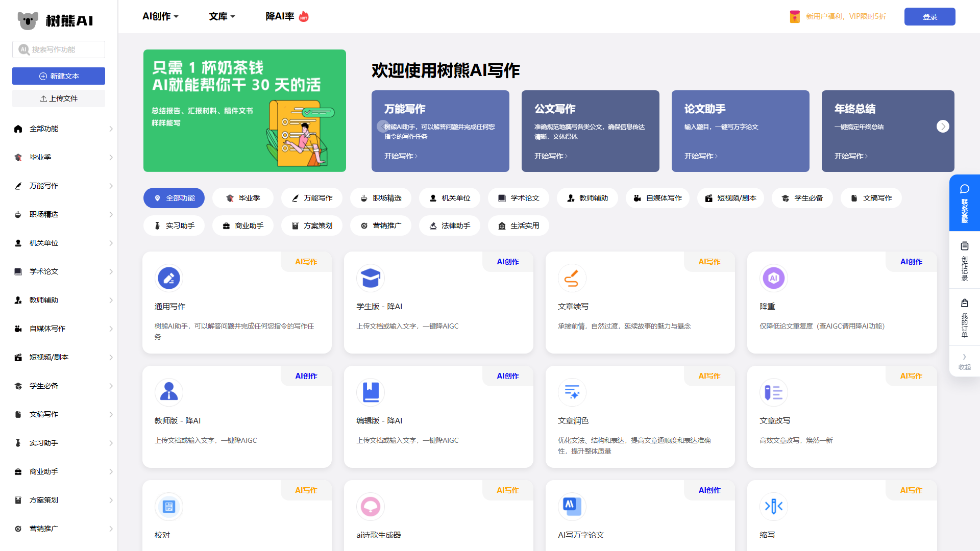Click the 教师版 - 降AI person icon
This screenshot has width=980, height=551.
[x=169, y=392]
